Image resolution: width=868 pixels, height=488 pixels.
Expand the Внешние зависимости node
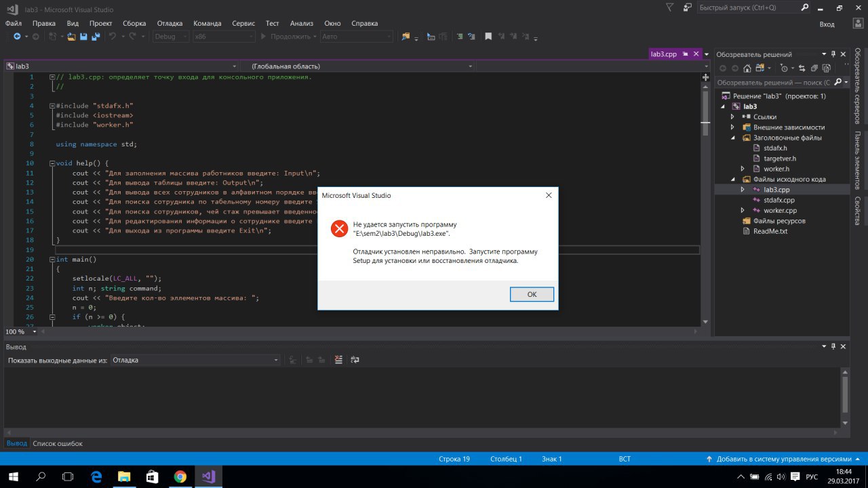(x=732, y=127)
